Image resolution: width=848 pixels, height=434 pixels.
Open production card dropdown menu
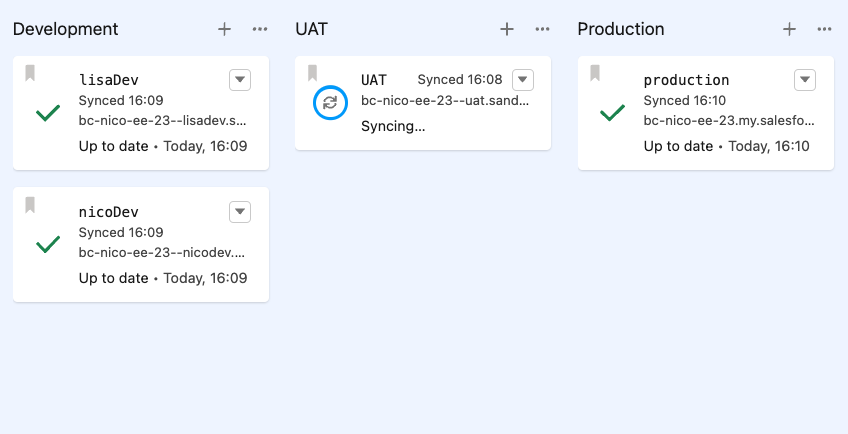[805, 80]
